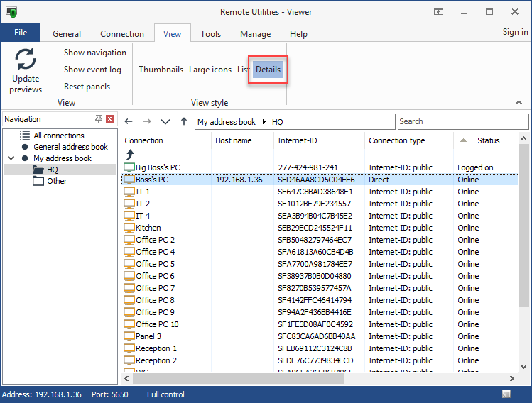
Task: Click the Reception 1 monitor icon
Action: coord(129,348)
